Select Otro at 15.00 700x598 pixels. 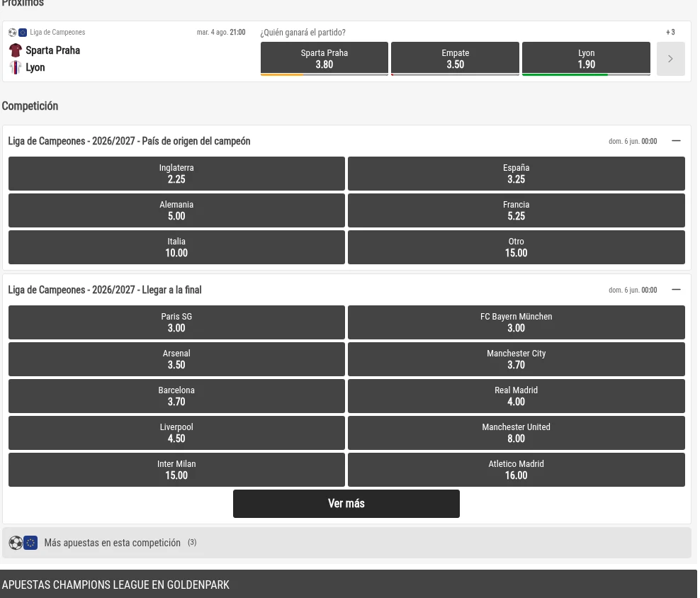pos(516,247)
